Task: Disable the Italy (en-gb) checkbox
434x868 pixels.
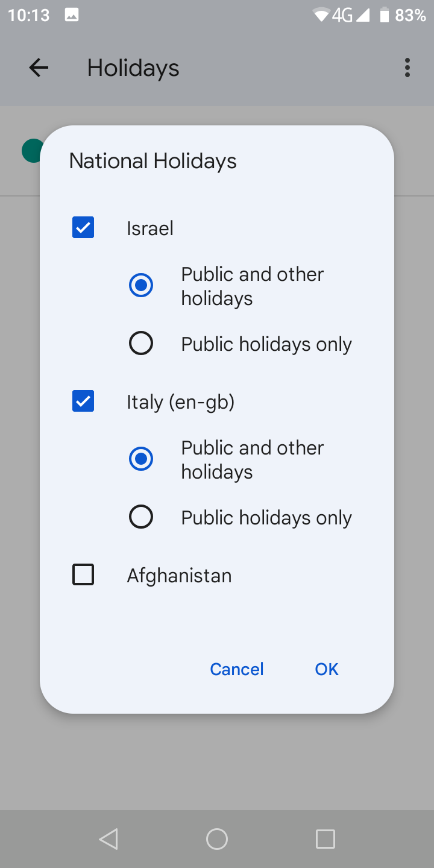Action: coord(83,400)
